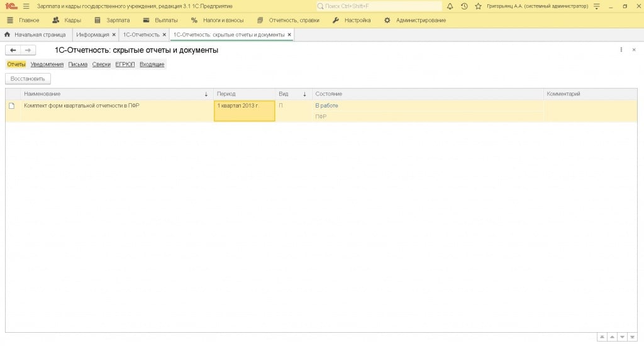The height and width of the screenshot is (346, 644).
Task: Go to the home icon Начальная страница
Action: pyautogui.click(x=8, y=35)
